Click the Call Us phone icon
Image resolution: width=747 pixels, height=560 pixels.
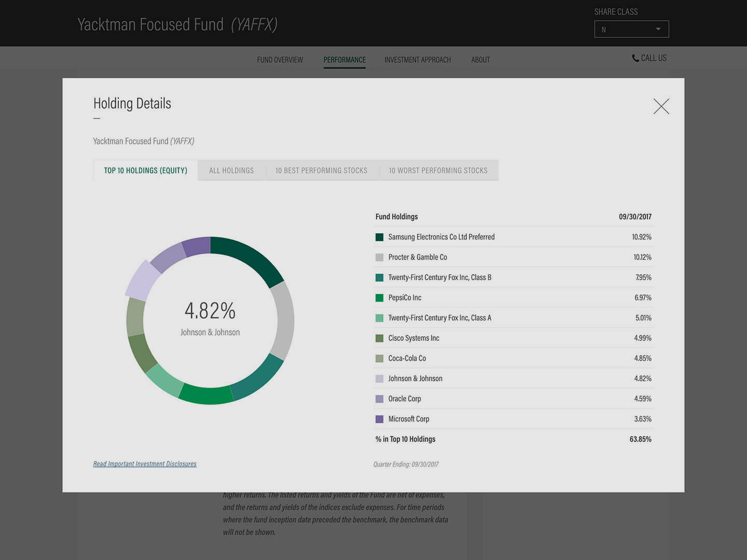point(635,58)
